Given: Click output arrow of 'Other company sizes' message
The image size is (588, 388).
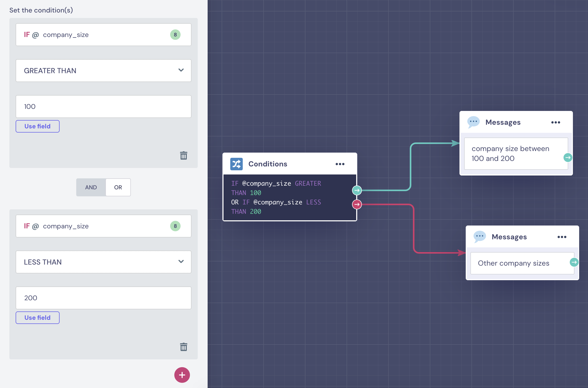Looking at the screenshot, I should tap(574, 262).
